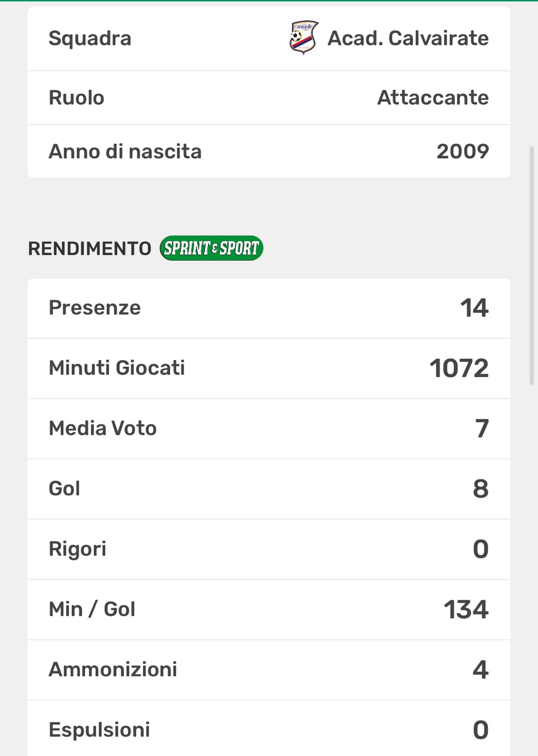Select the Presenze stat label
This screenshot has height=756, width=538.
click(x=95, y=308)
